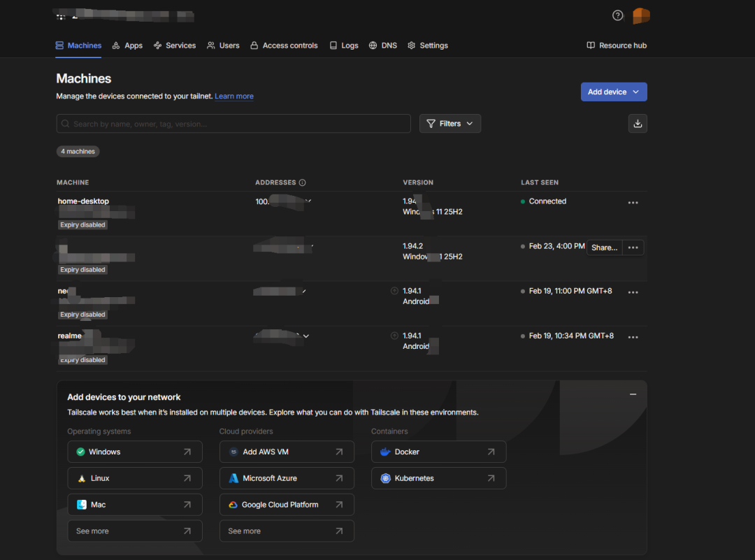Go to the Services tab

tap(175, 45)
